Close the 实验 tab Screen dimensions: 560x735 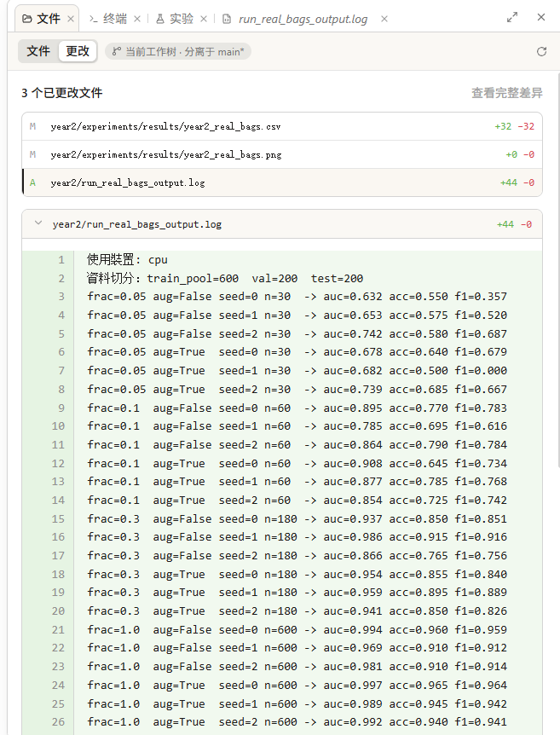click(x=204, y=19)
